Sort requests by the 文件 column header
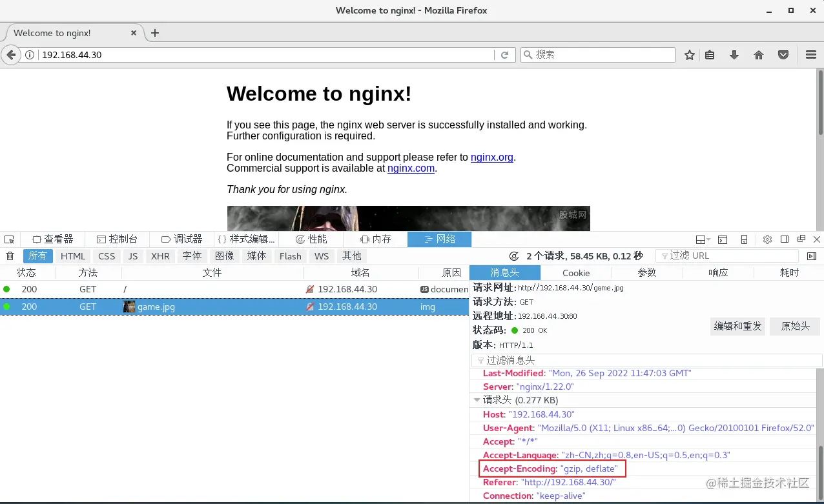The image size is (824, 504). coord(212,273)
